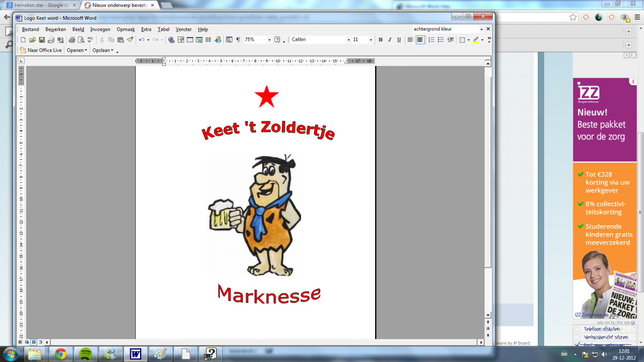The width and height of the screenshot is (644, 362).
Task: Expand the Opslaan dropdown
Action: [103, 50]
